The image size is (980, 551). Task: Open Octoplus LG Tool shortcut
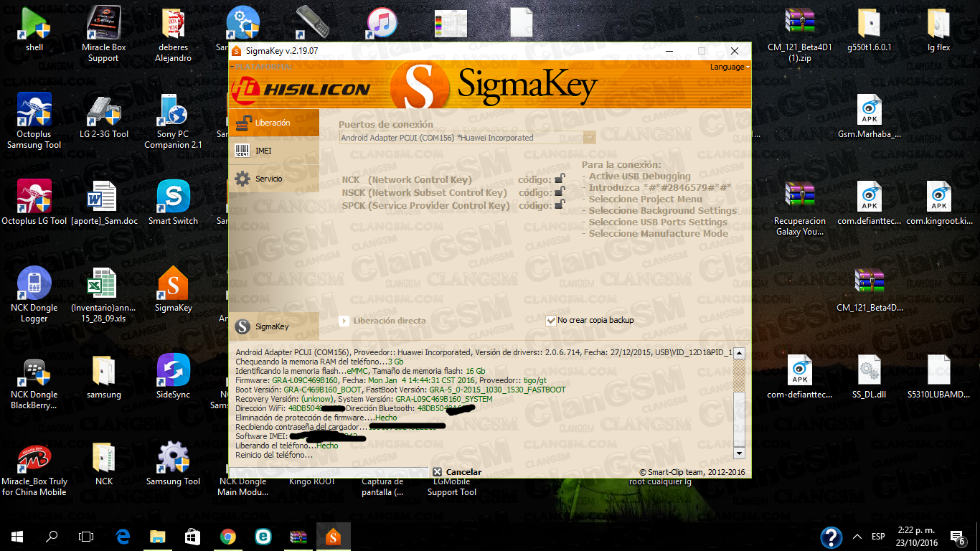(34, 202)
